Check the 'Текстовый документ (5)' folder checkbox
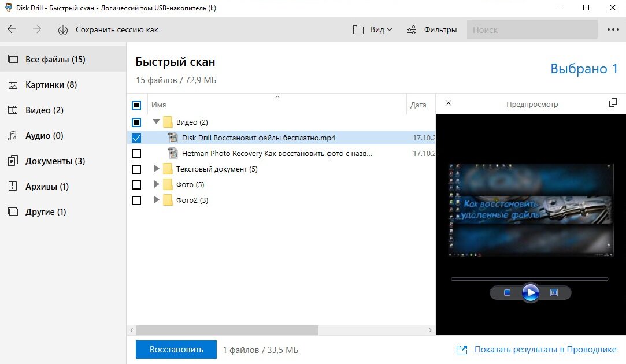Screen dimensions: 626x364 (x=136, y=169)
